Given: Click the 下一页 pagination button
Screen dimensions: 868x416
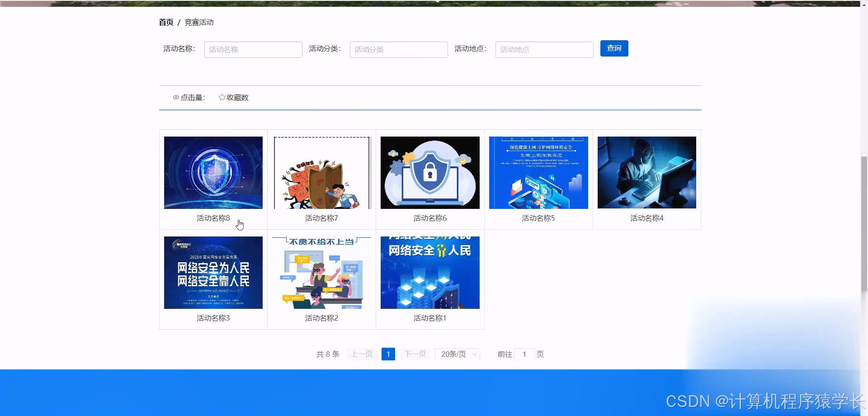Looking at the screenshot, I should point(415,354).
